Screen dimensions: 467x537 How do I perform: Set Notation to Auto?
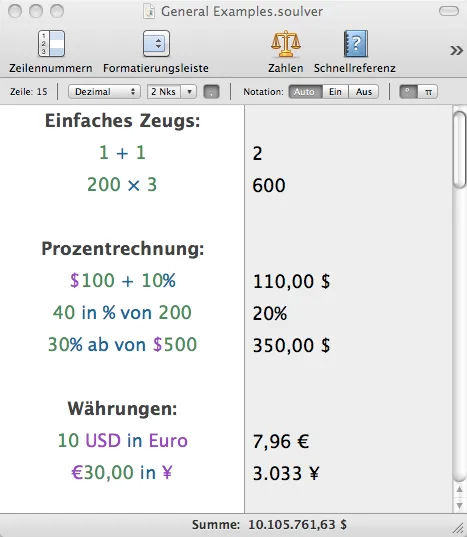point(305,92)
